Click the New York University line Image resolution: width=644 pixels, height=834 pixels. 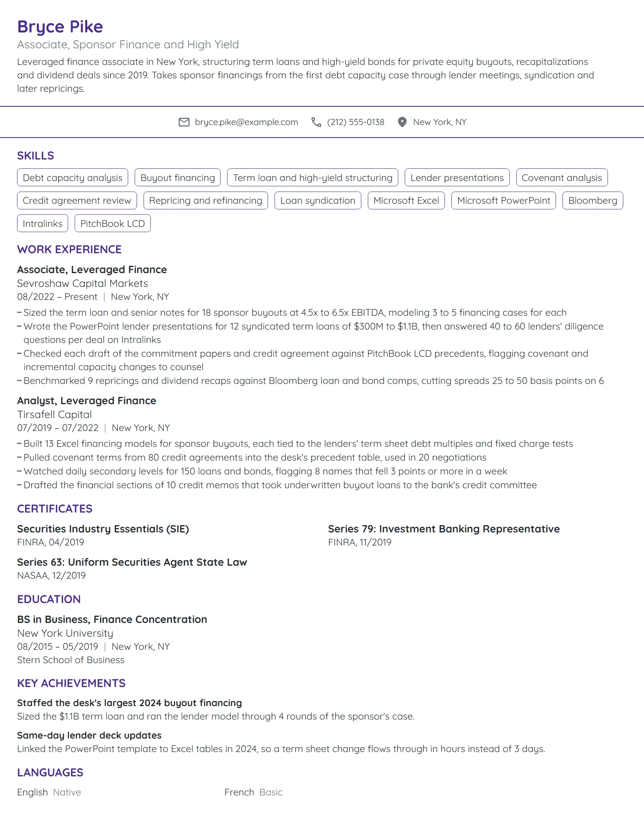[x=65, y=633]
